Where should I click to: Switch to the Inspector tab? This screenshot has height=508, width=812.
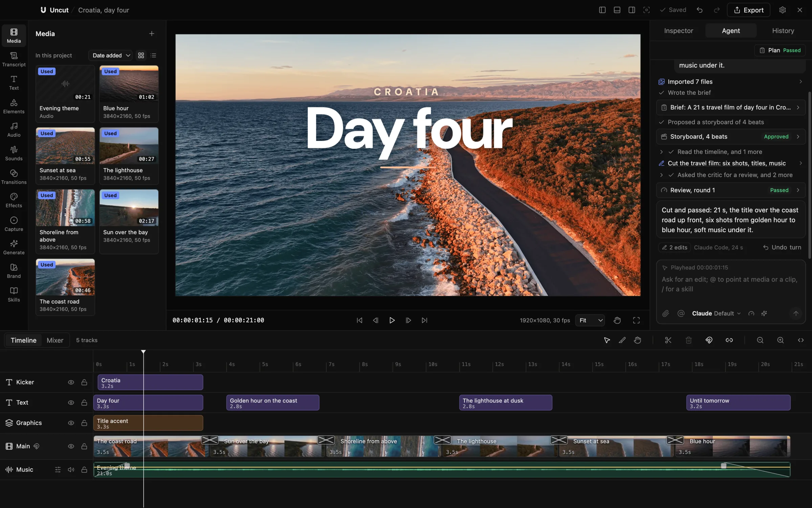(x=678, y=30)
